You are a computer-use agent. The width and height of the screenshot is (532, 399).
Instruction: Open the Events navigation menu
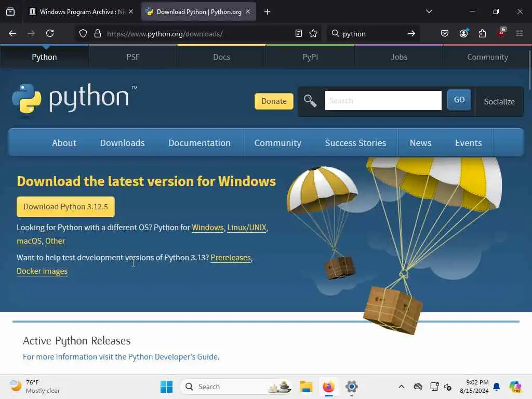468,143
